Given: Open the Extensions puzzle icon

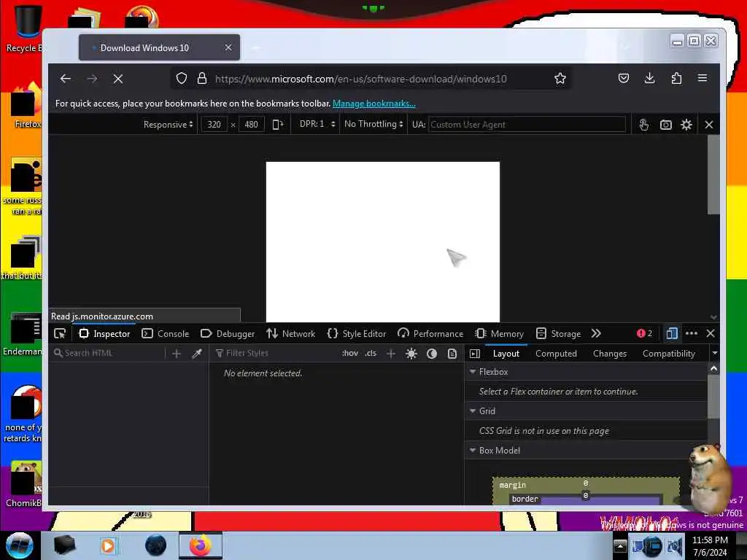Looking at the screenshot, I should point(676,78).
